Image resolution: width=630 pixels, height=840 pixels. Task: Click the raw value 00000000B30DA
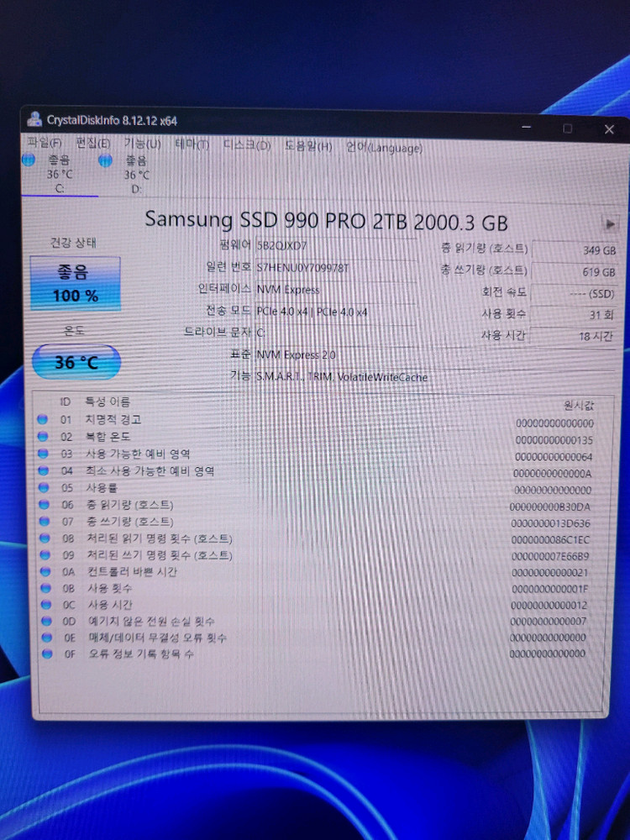pos(550,507)
